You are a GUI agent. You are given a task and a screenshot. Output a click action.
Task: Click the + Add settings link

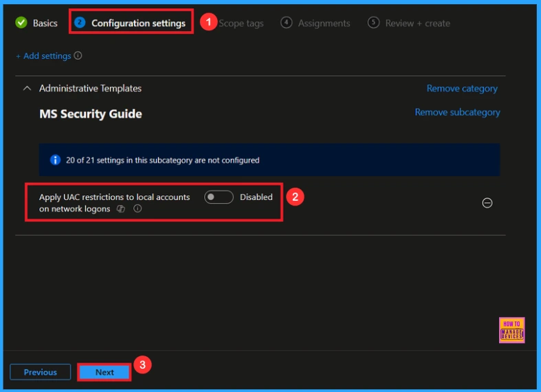[43, 56]
